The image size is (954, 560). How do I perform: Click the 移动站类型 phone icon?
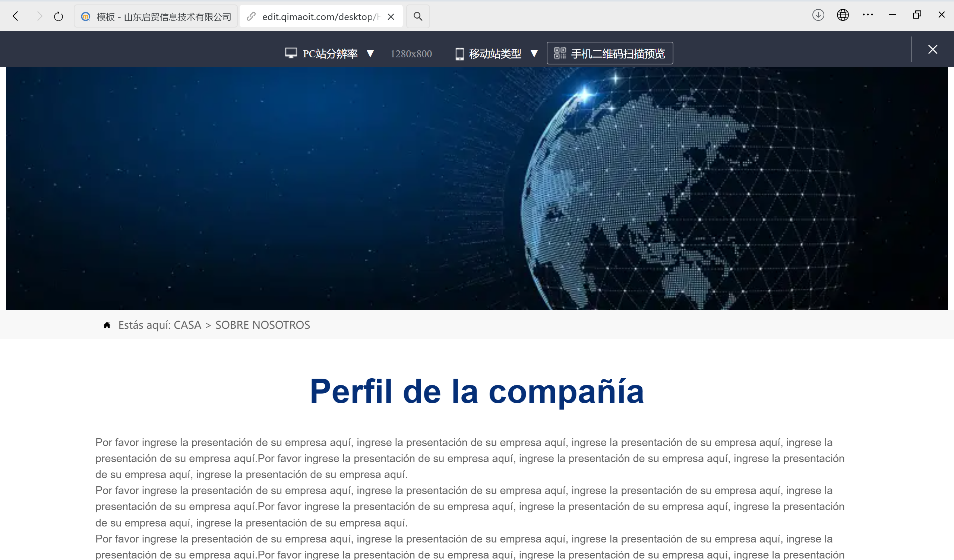(x=460, y=53)
